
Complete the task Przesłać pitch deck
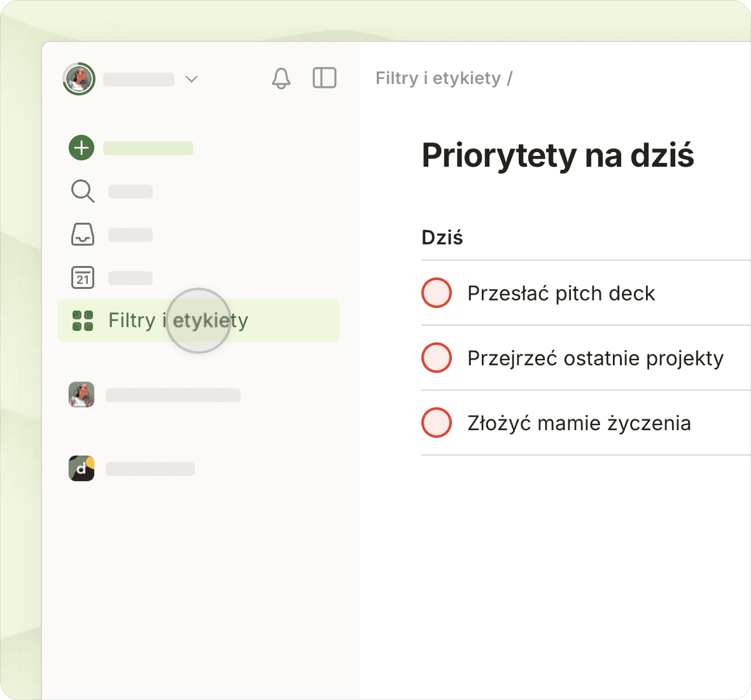437,293
